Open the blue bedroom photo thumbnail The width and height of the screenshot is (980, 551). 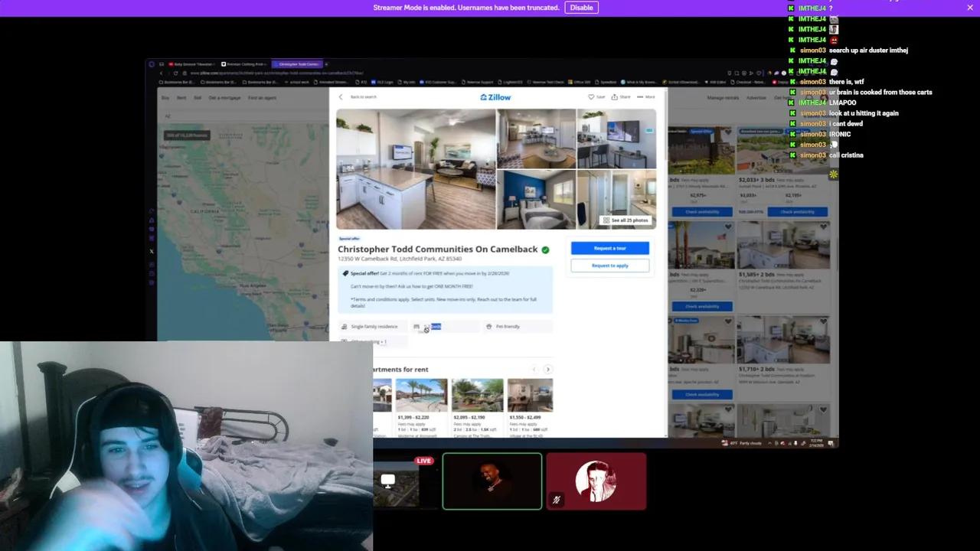click(x=536, y=199)
